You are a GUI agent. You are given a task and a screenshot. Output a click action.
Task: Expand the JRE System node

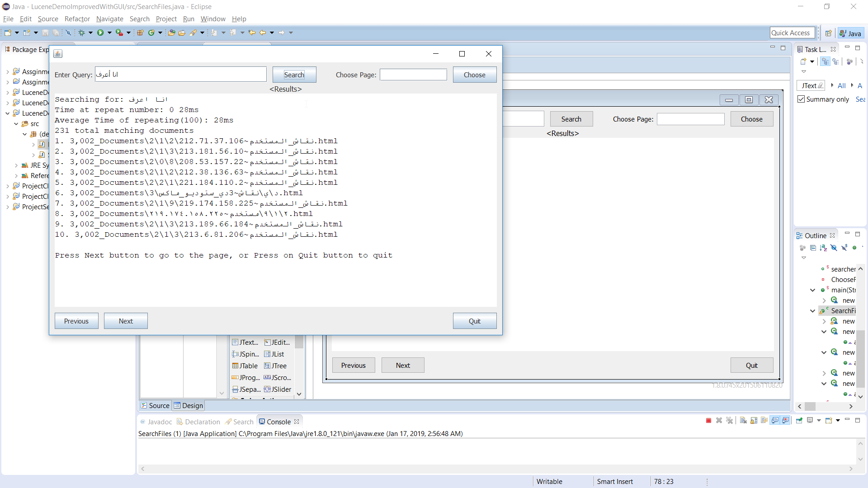(x=17, y=165)
